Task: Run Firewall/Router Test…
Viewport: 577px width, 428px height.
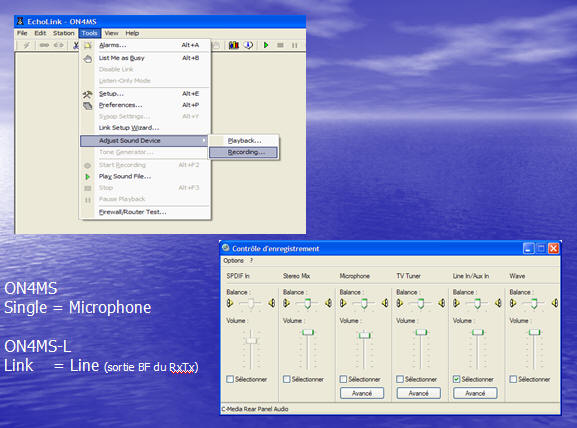Action: click(145, 212)
